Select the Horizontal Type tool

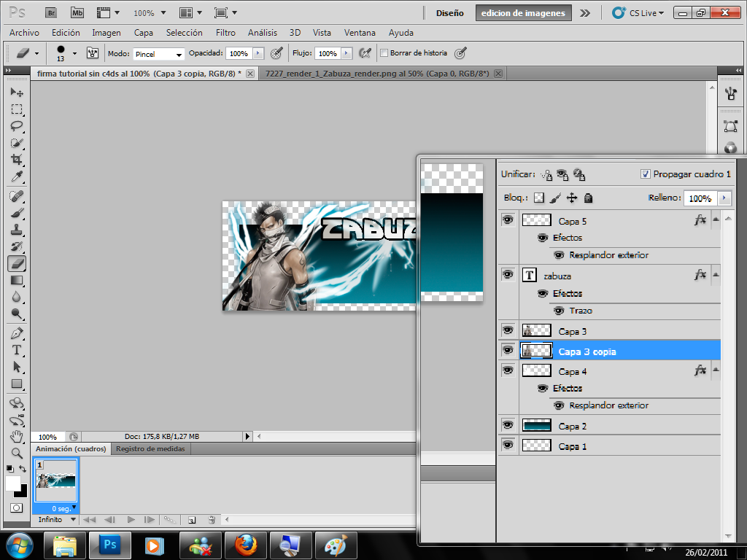(17, 350)
